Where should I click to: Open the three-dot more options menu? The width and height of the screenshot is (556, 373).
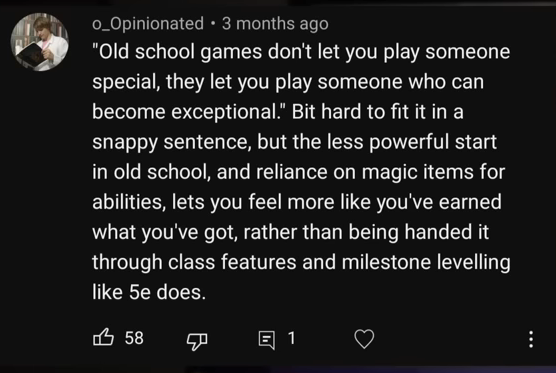(530, 339)
